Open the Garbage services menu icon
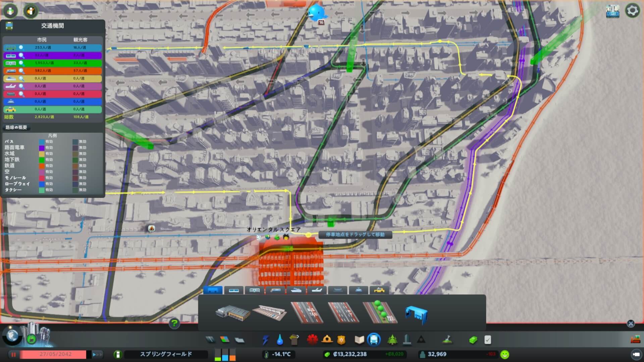 coord(294,340)
